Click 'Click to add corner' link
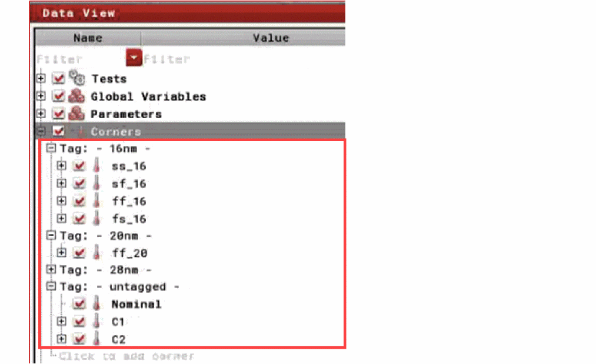The height and width of the screenshot is (364, 596). pyautogui.click(x=126, y=356)
